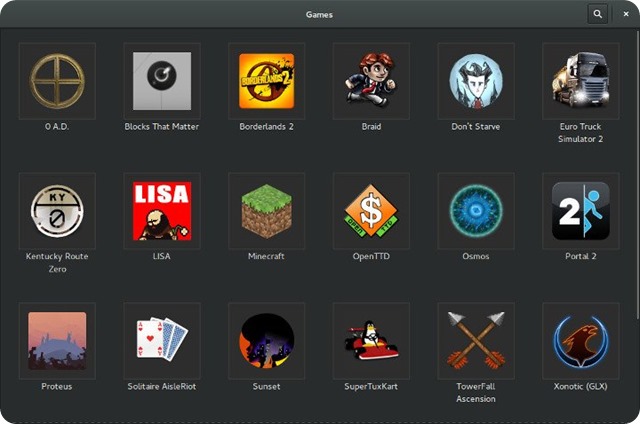Click the "Minecraft" label
Viewport: 640px width, 424px height.
(267, 256)
